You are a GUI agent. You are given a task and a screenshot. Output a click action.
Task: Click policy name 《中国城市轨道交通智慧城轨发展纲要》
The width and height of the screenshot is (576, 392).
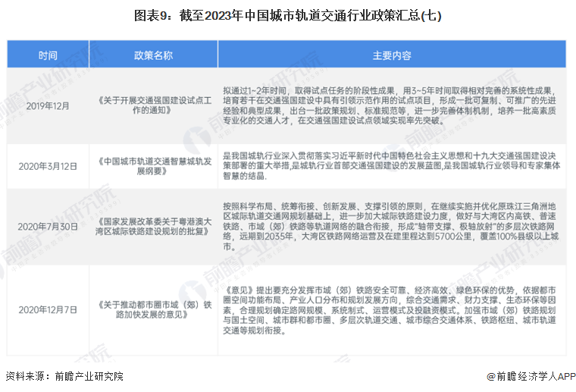pos(153,166)
